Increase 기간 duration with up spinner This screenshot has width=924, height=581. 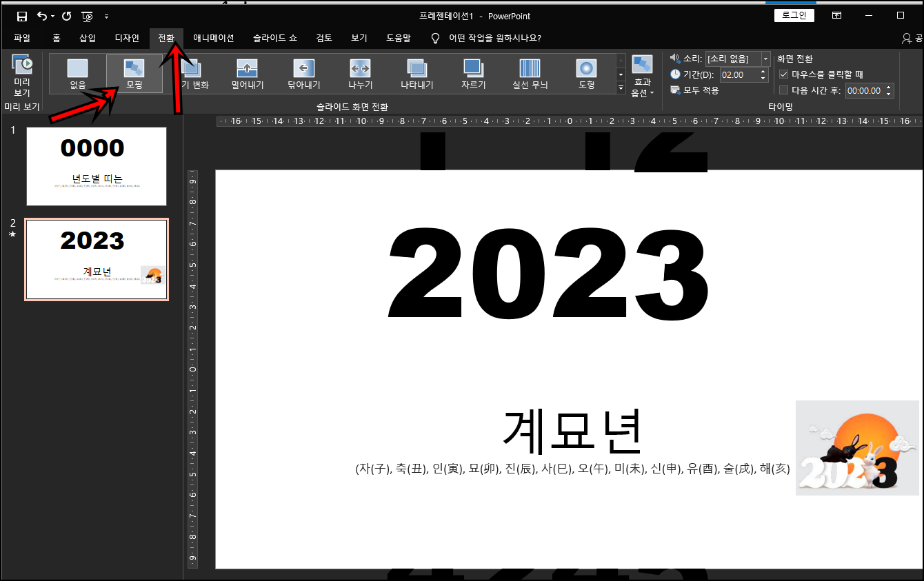[763, 71]
